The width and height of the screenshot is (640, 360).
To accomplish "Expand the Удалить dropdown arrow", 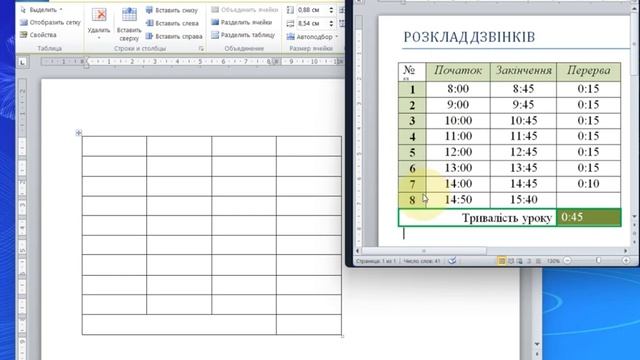I will [x=99, y=38].
